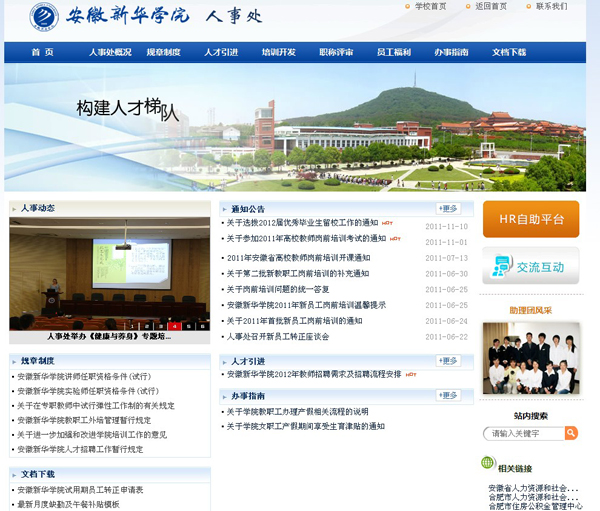The image size is (600, 511).
Task: Expand more items in 人才引进 section
Action: pos(448,360)
